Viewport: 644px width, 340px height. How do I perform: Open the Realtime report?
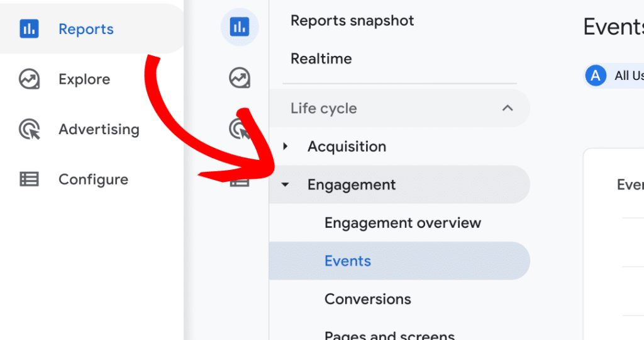pyautogui.click(x=321, y=59)
